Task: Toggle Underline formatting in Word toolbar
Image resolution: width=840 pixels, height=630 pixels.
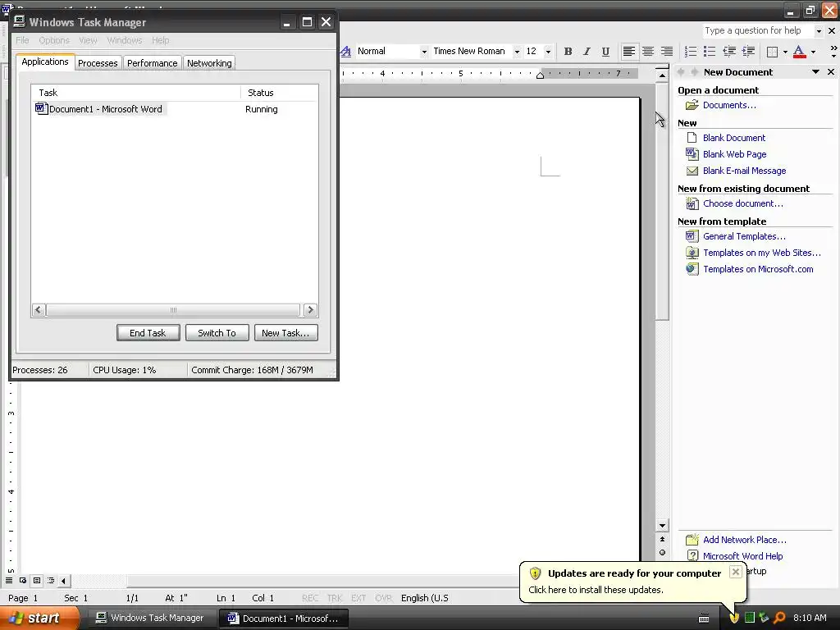Action: point(605,52)
